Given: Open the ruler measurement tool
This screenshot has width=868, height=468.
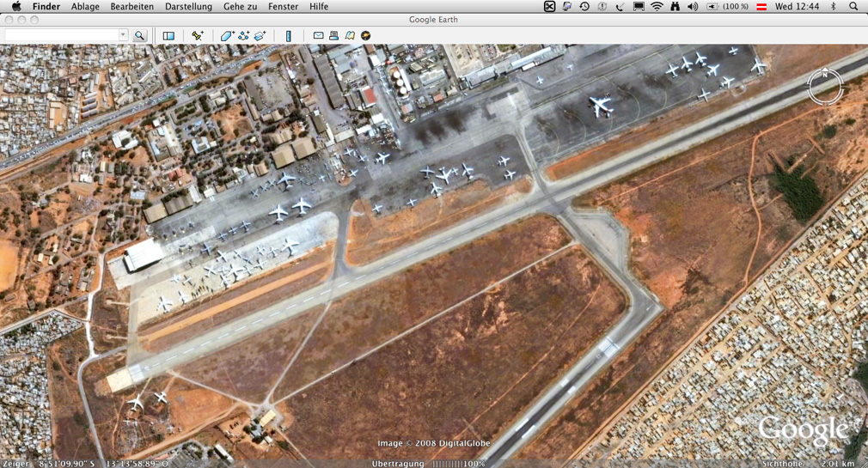Looking at the screenshot, I should 289,36.
